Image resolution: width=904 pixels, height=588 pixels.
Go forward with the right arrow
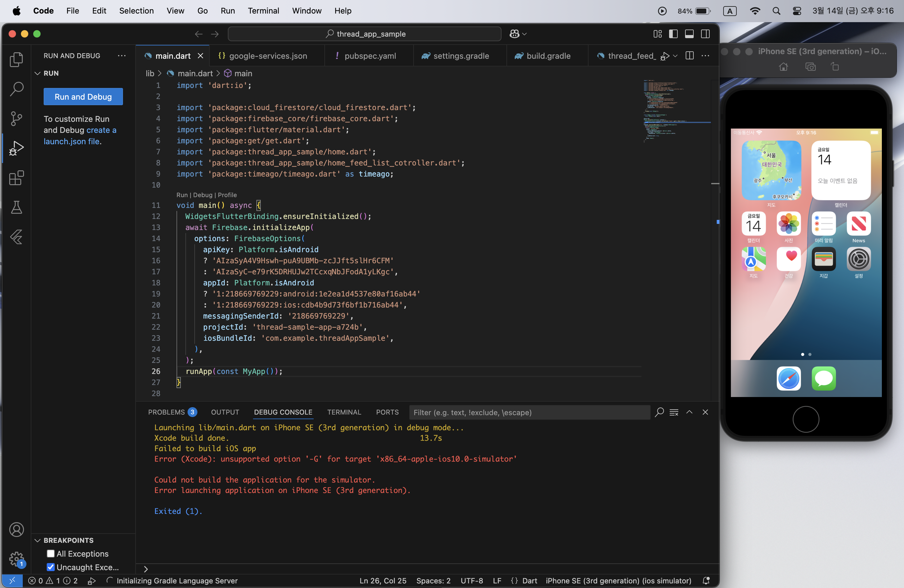pyautogui.click(x=215, y=34)
